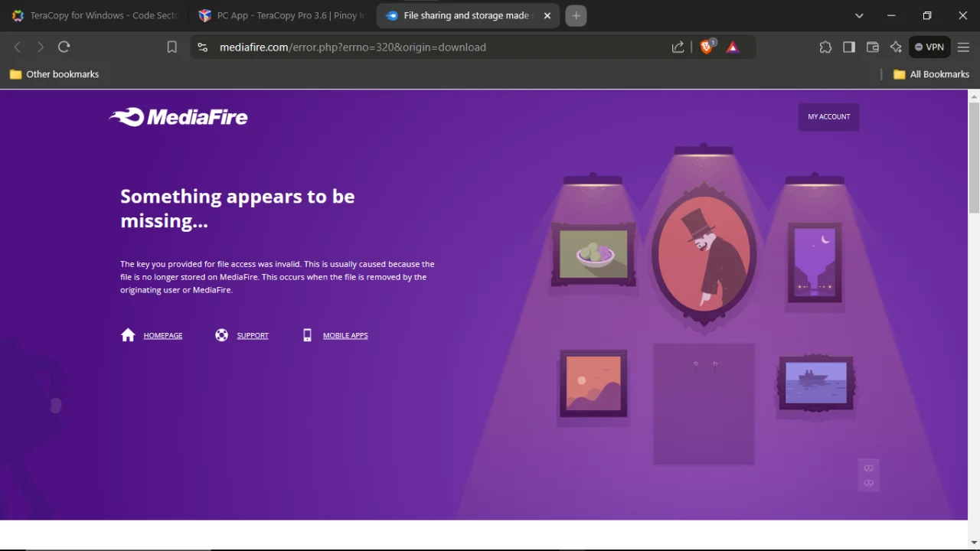This screenshot has width=980, height=551.
Task: Switch to TeraCopy for Windows tab
Action: [x=94, y=15]
